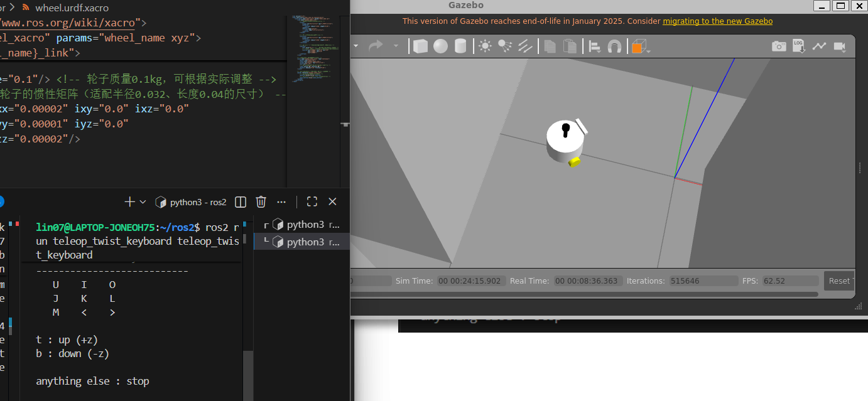Screen dimensions: 868x401
Task: Open the terminal launch profile dropdown
Action: (x=143, y=202)
